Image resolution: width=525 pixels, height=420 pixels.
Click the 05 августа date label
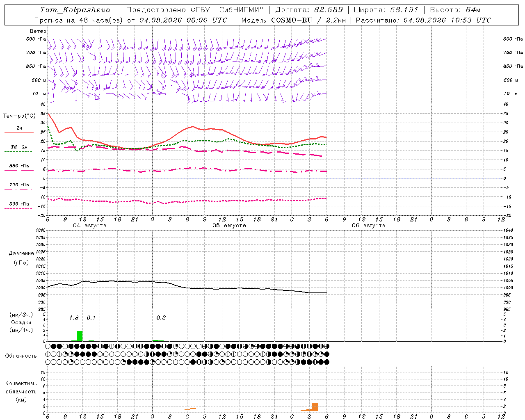(229, 226)
